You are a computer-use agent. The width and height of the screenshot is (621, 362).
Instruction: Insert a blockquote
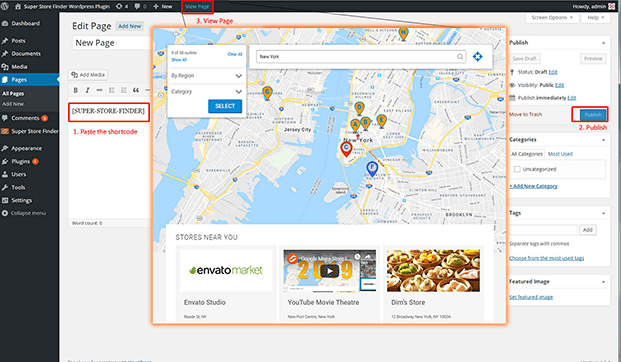tap(136, 90)
